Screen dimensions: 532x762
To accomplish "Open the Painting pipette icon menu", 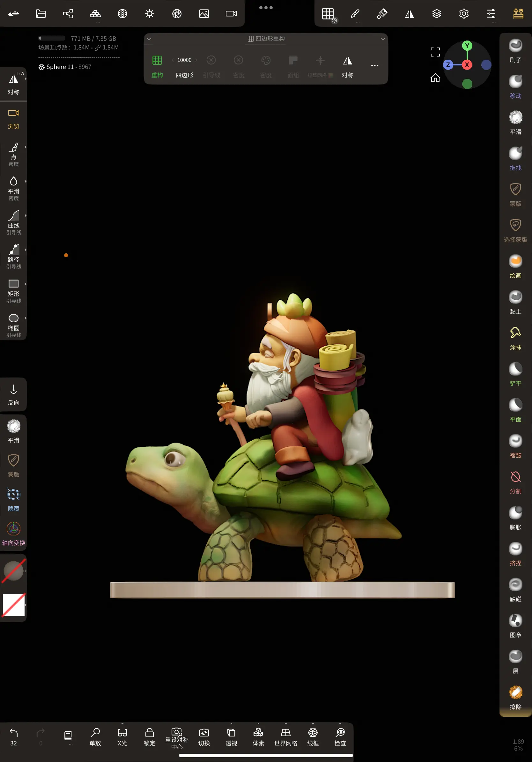I will [x=382, y=14].
